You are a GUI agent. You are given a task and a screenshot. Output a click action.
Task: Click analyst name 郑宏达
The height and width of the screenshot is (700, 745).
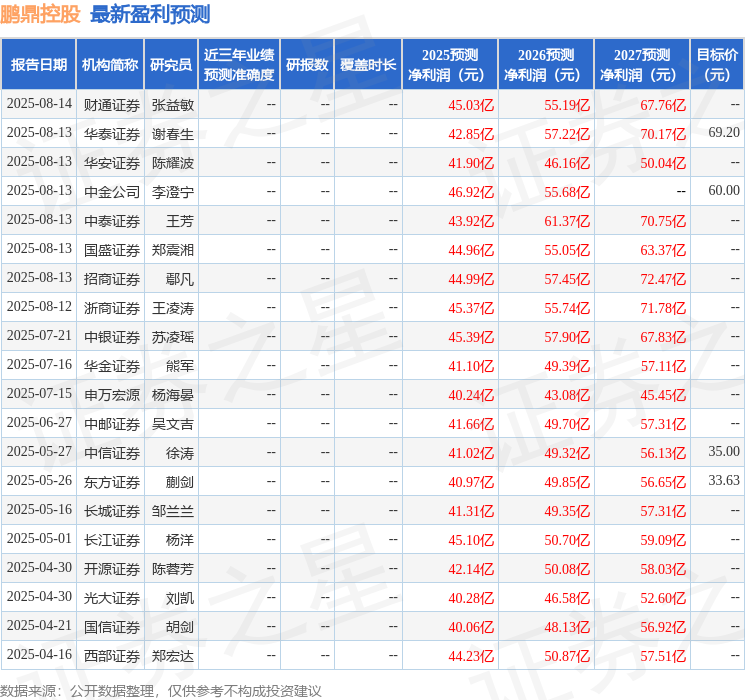click(173, 656)
